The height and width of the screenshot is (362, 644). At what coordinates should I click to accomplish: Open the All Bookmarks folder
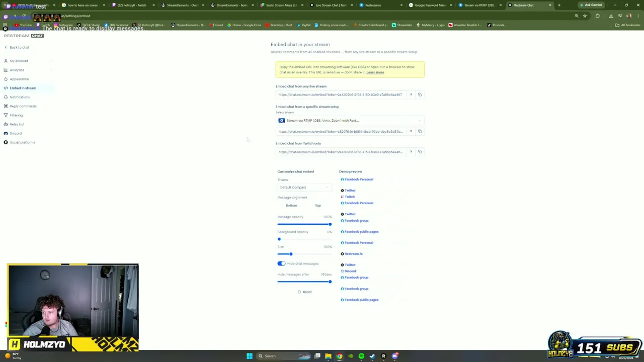(x=628, y=25)
